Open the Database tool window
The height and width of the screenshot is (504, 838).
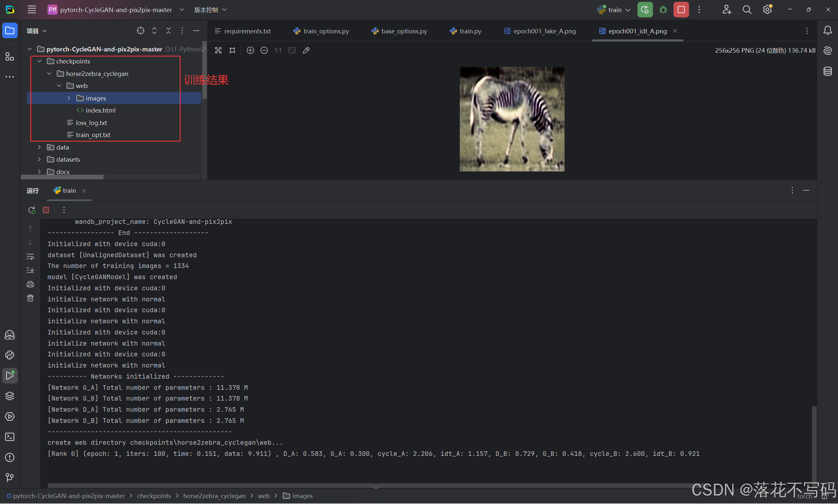[x=828, y=71]
